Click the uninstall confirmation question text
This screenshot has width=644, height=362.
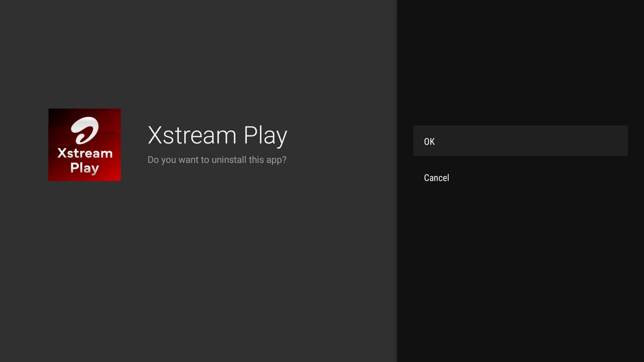(217, 160)
